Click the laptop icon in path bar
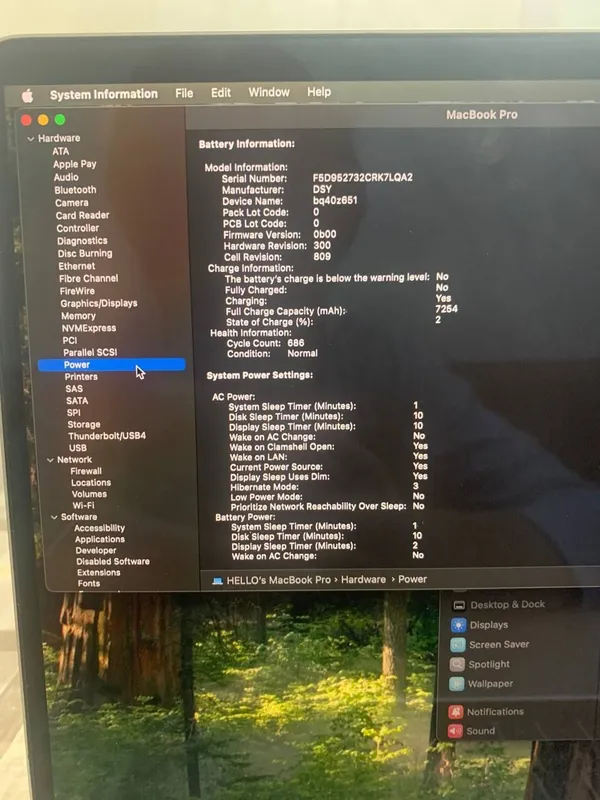Image resolution: width=600 pixels, height=800 pixels. point(217,581)
